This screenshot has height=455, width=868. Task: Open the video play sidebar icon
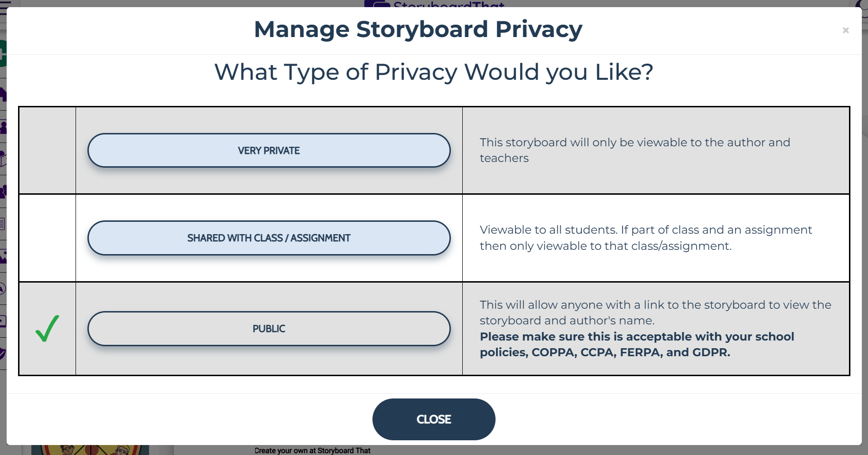[3, 321]
